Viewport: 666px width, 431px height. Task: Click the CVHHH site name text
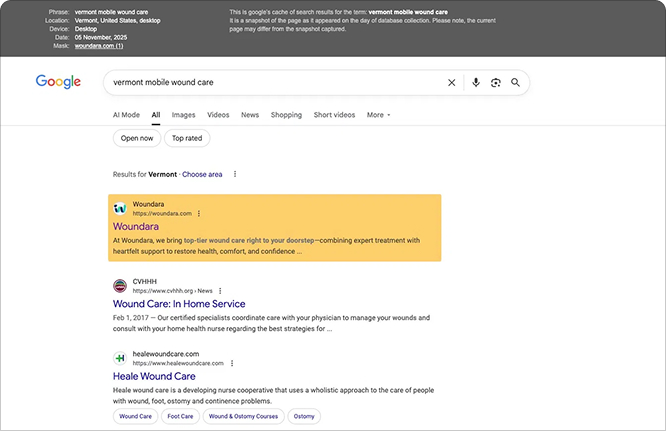pyautogui.click(x=144, y=282)
